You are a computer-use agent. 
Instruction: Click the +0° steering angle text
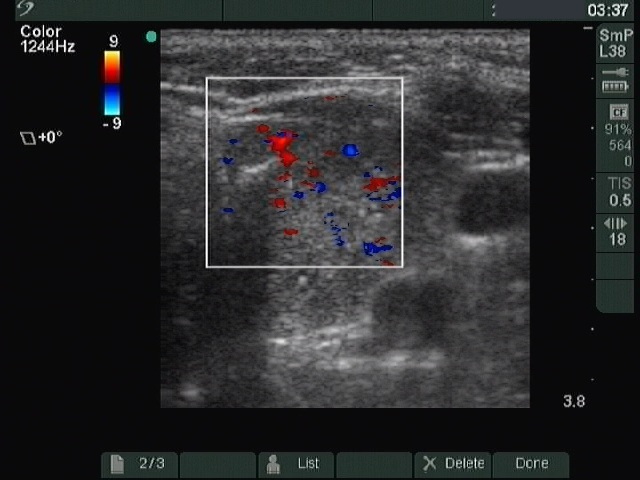tap(50, 138)
